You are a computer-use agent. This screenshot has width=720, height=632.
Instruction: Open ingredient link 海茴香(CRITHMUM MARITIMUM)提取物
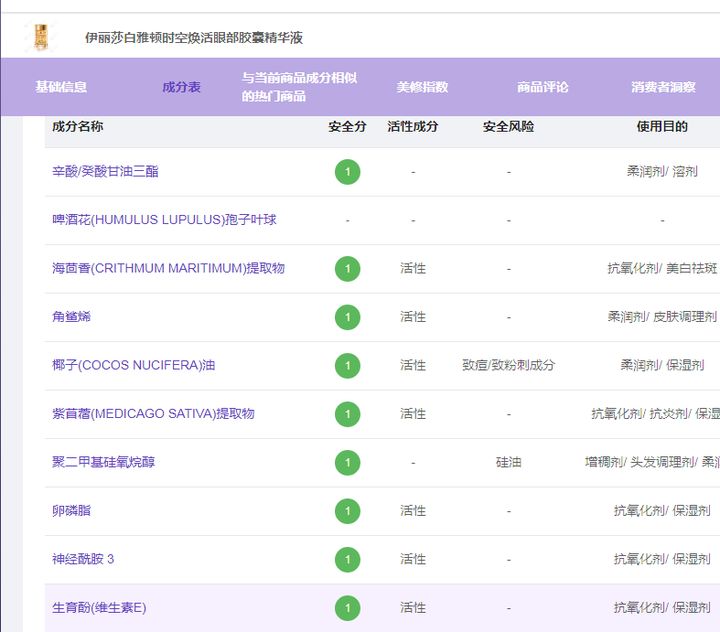coord(169,268)
